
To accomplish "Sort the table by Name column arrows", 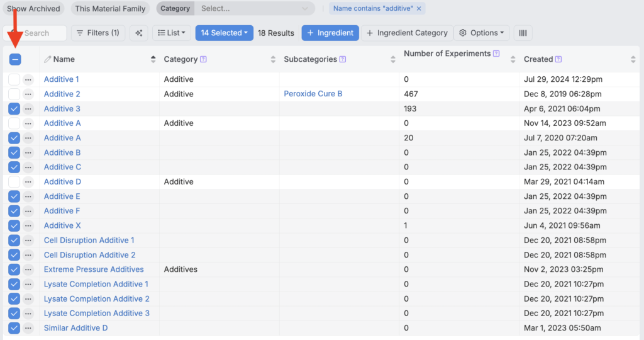I will 153,59.
